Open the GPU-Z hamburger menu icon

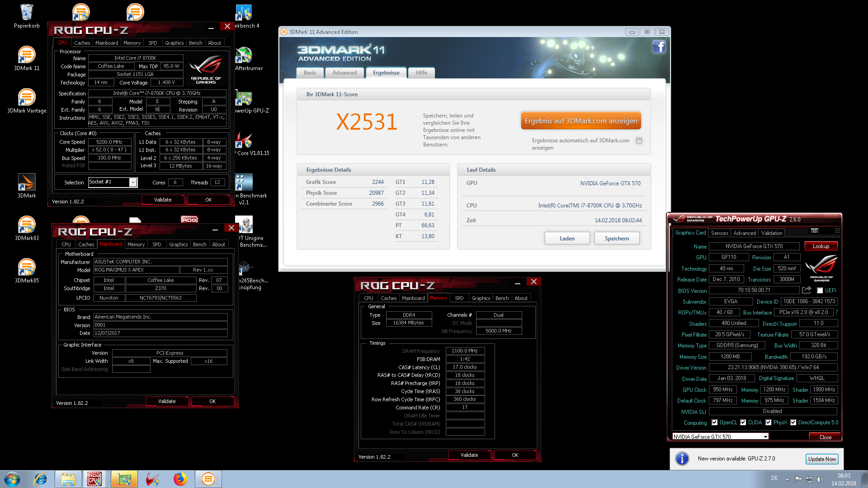837,230
